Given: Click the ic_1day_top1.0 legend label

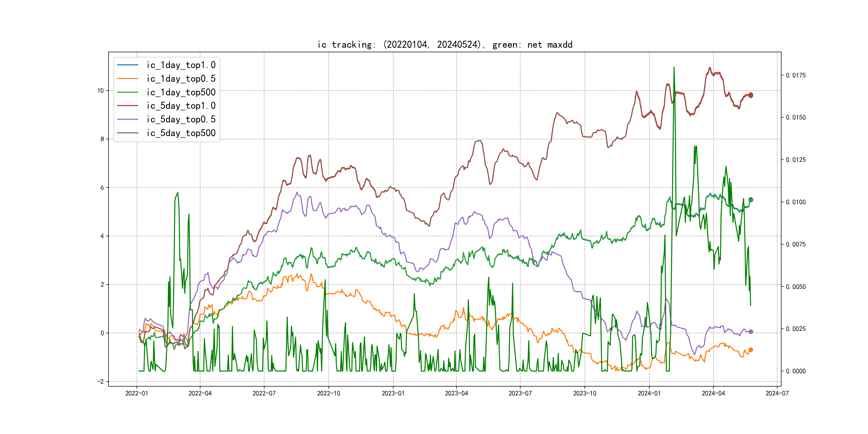Looking at the screenshot, I should [181, 65].
